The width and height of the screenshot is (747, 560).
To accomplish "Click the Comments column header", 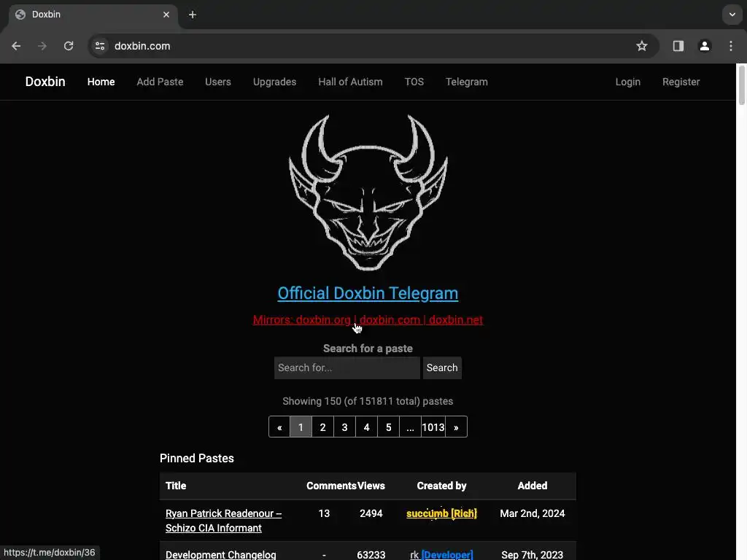I will 331,486.
